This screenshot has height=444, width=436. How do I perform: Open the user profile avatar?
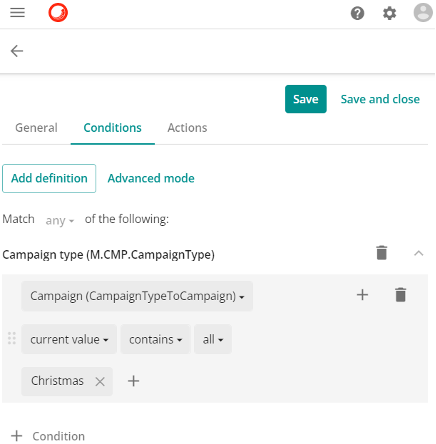coord(423,13)
